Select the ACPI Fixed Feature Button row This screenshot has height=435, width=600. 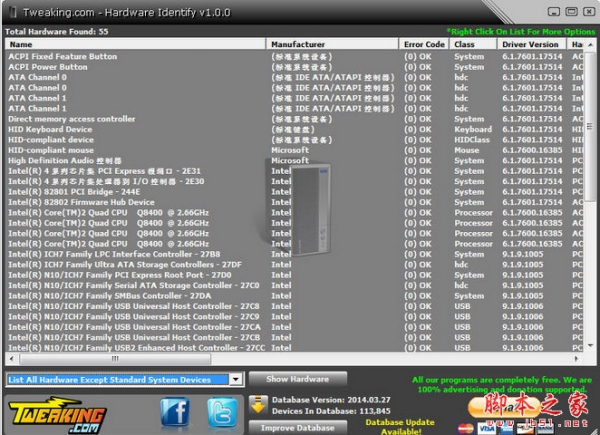click(x=294, y=57)
